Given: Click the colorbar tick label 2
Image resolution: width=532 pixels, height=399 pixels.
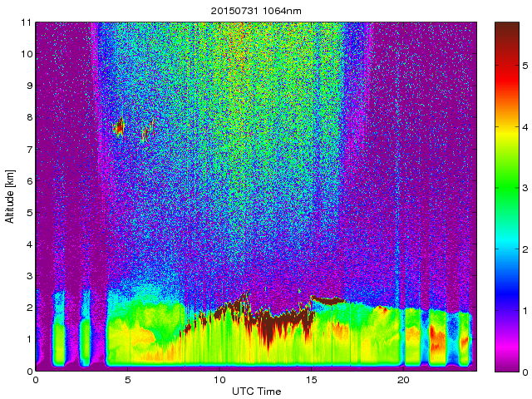Looking at the screenshot, I should point(525,249).
